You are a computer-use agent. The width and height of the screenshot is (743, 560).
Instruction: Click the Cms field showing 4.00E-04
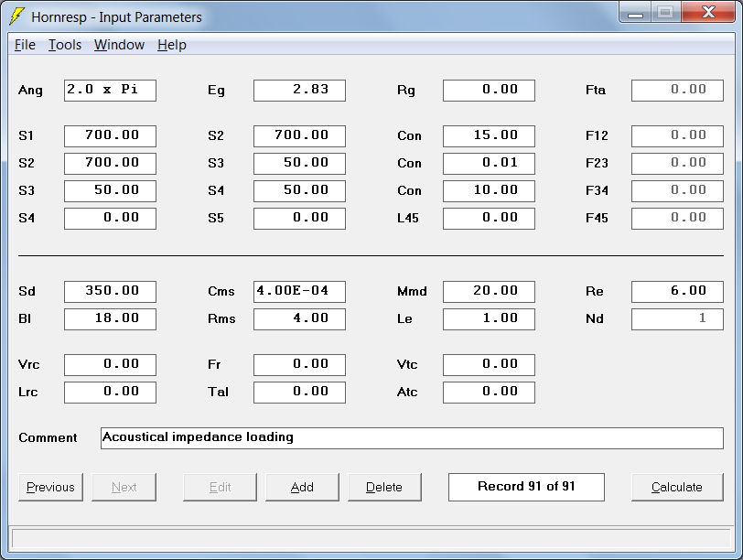pyautogui.click(x=299, y=292)
